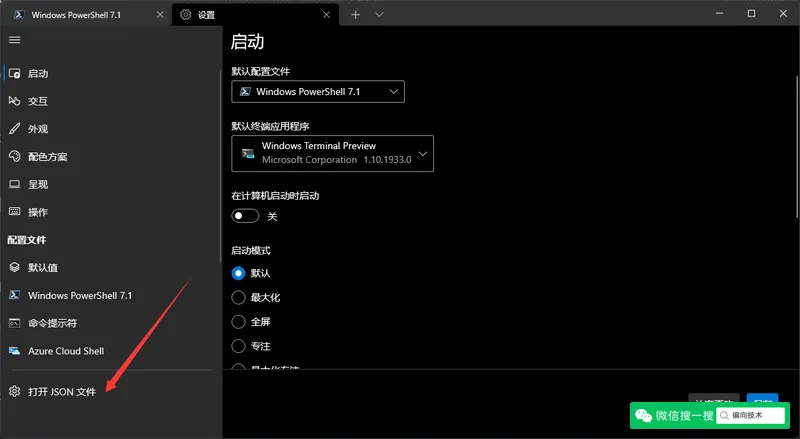Switch to the 设置 settings tab
800x439 pixels.
coord(255,15)
